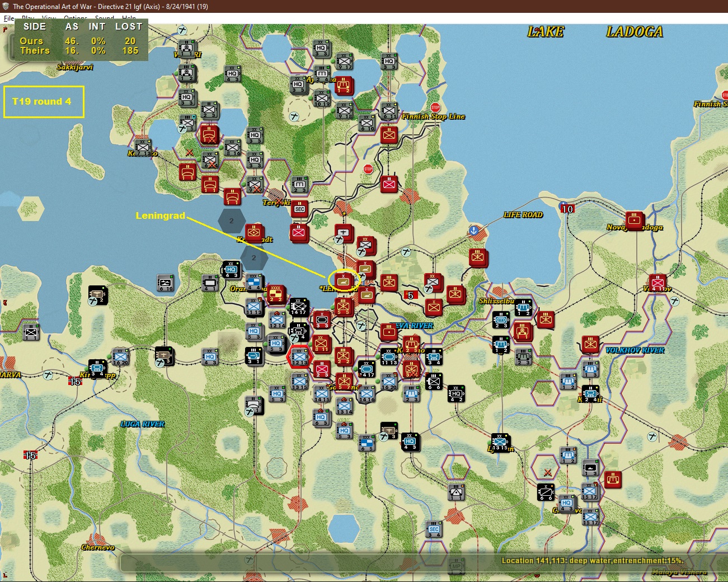
Task: Select grey infantry division 14 15
Action: click(x=322, y=393)
